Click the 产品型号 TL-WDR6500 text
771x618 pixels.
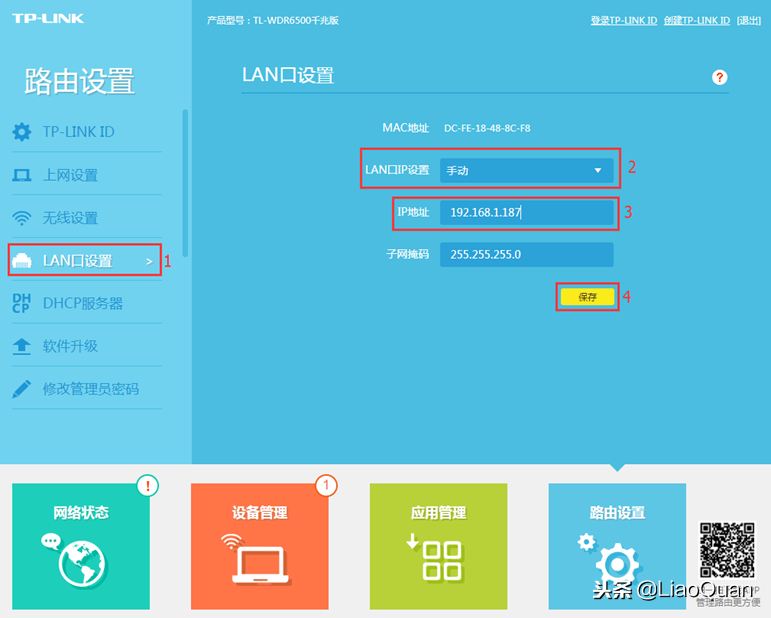(273, 21)
